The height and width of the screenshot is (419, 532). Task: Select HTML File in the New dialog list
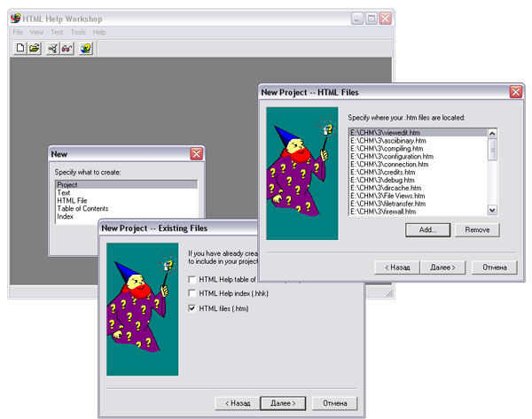click(x=126, y=201)
